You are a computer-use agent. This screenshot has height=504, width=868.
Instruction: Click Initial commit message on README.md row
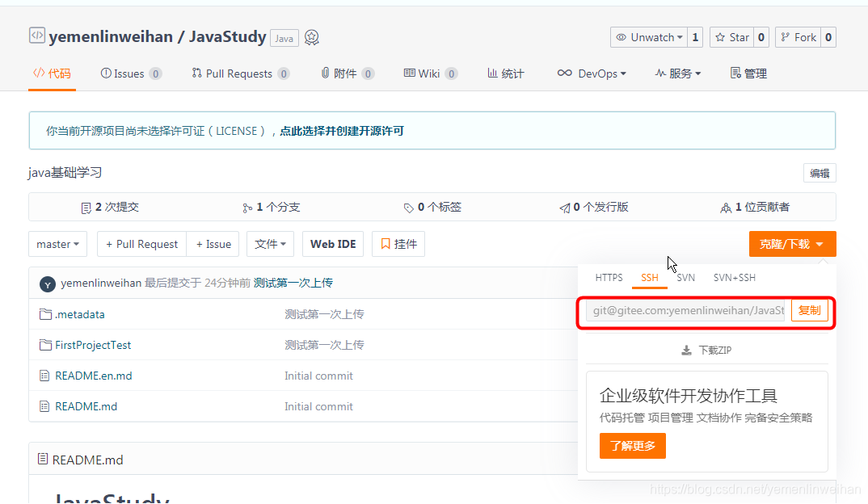[318, 406]
